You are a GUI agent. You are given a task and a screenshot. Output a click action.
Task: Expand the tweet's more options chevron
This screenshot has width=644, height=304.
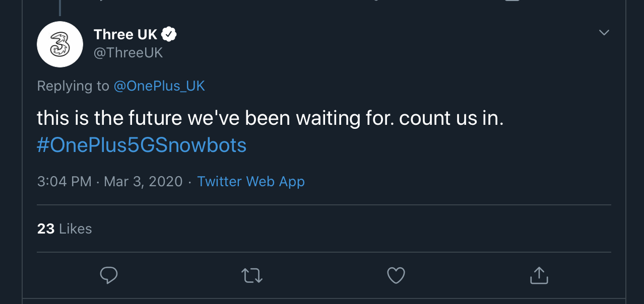(604, 33)
